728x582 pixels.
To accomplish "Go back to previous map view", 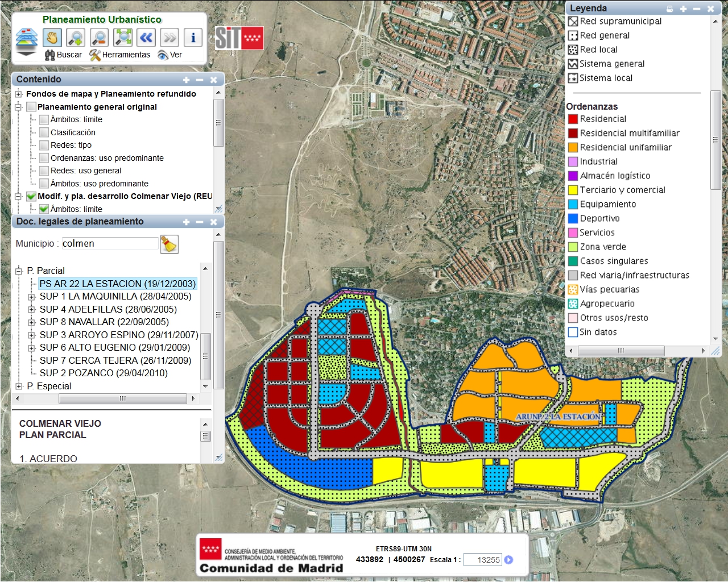I will pos(146,38).
